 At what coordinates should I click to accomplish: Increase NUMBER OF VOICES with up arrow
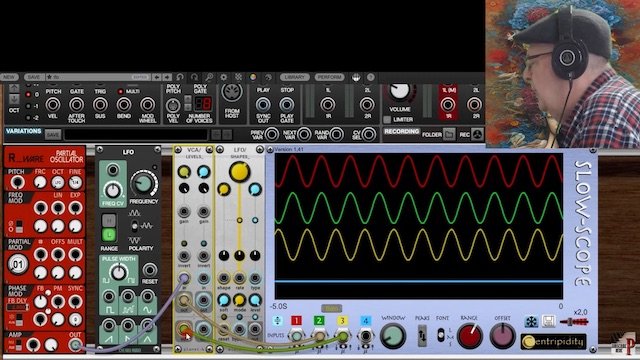[188, 99]
